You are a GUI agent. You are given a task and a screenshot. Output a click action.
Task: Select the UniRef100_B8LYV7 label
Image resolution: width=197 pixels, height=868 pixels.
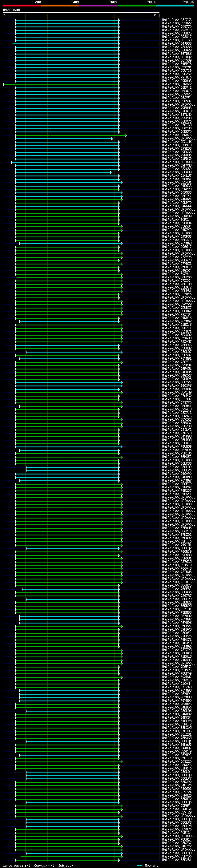point(177,382)
